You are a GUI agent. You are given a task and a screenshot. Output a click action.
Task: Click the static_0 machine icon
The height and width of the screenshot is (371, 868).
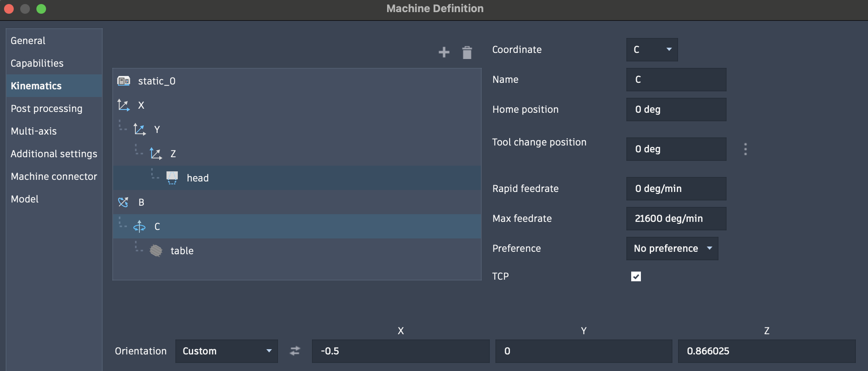coord(124,81)
